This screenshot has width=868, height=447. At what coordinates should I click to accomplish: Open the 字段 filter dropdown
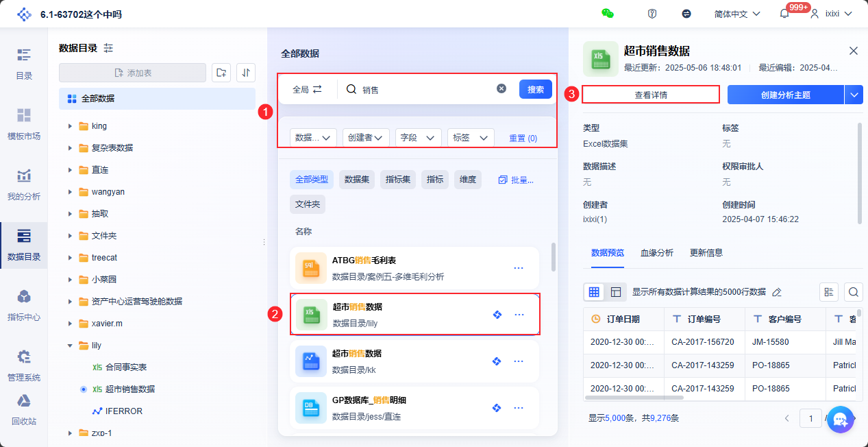(x=419, y=138)
